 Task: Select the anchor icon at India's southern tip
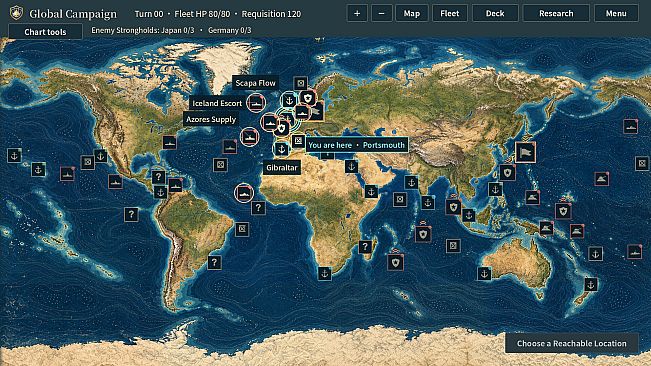click(x=428, y=203)
